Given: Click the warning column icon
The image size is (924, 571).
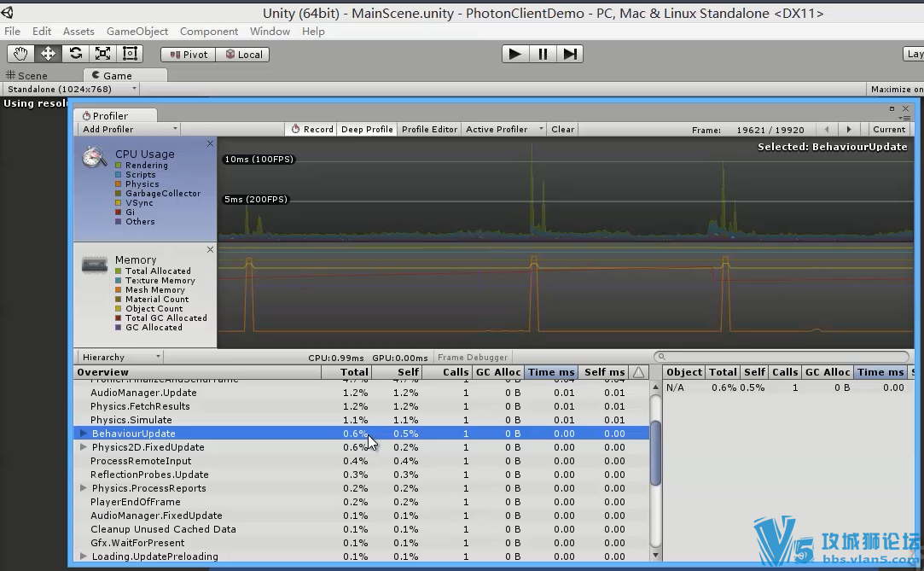Looking at the screenshot, I should pyautogui.click(x=639, y=372).
